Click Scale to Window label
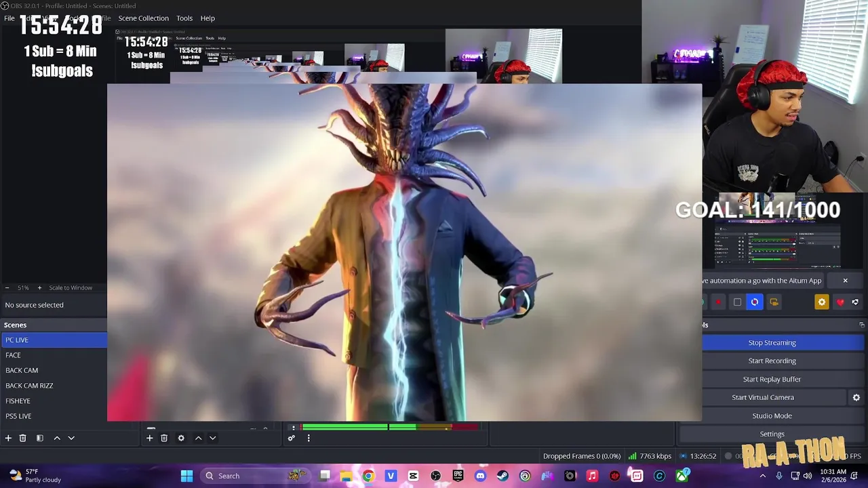This screenshot has width=868, height=488. click(71, 288)
